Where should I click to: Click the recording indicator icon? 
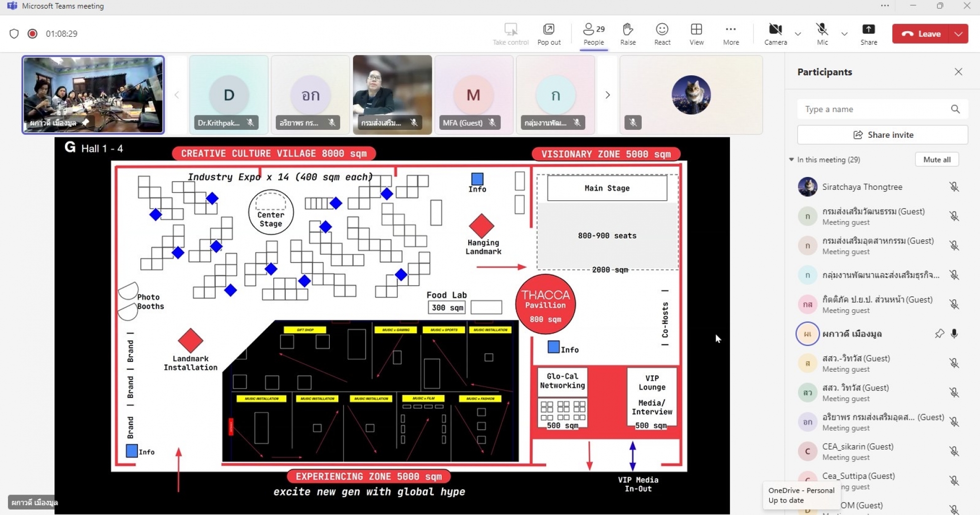coord(32,34)
